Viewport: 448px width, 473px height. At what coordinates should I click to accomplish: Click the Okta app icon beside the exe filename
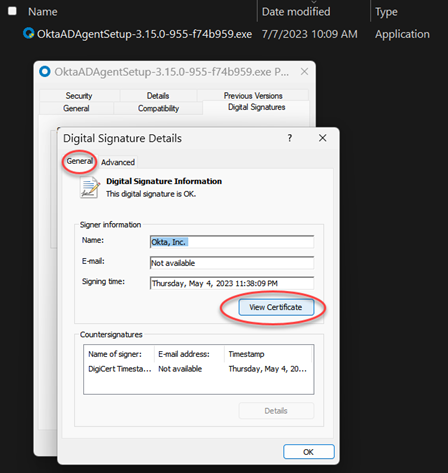29,33
